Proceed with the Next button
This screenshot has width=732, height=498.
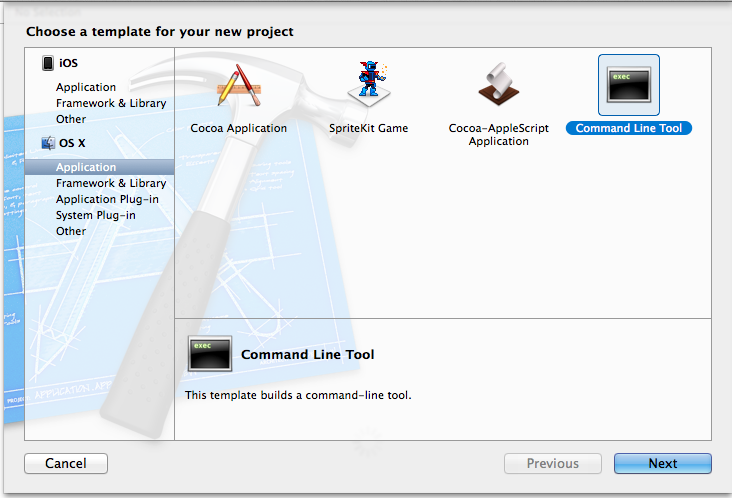[x=663, y=463]
